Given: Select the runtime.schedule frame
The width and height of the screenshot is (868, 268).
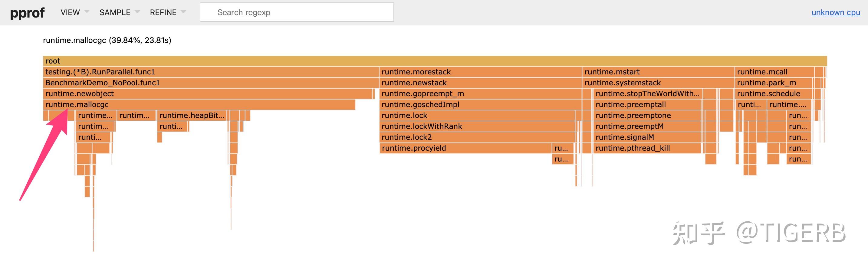Looking at the screenshot, I should (x=774, y=93).
